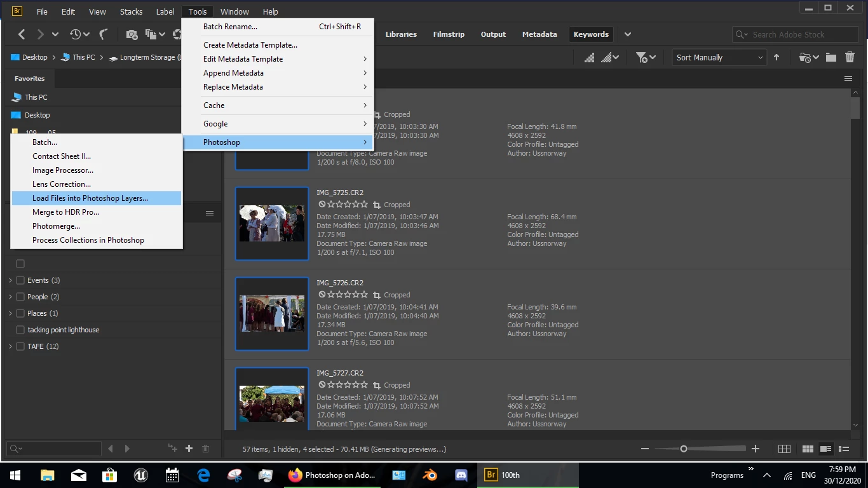Click the grid lock view icon
868x488 pixels.
tap(785, 449)
